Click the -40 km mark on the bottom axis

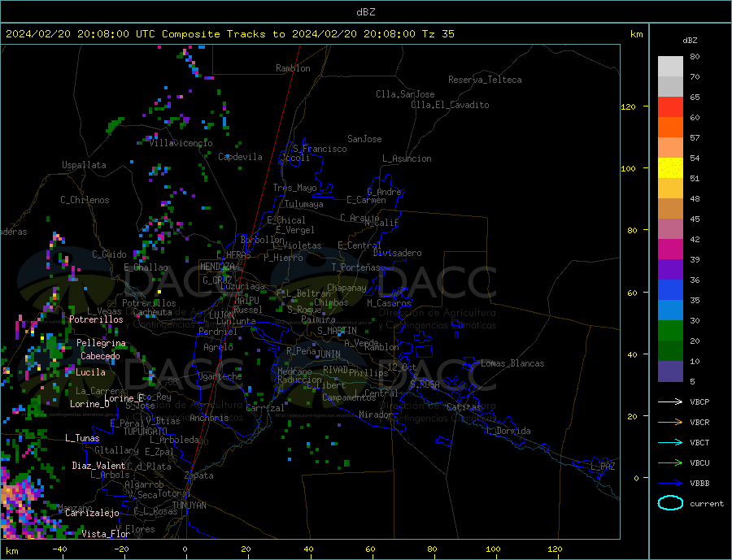[59, 549]
